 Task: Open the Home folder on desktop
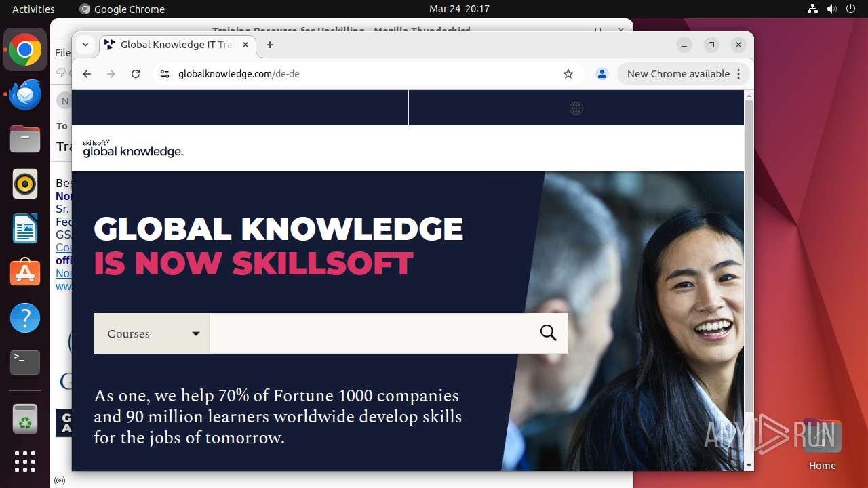coord(822,444)
